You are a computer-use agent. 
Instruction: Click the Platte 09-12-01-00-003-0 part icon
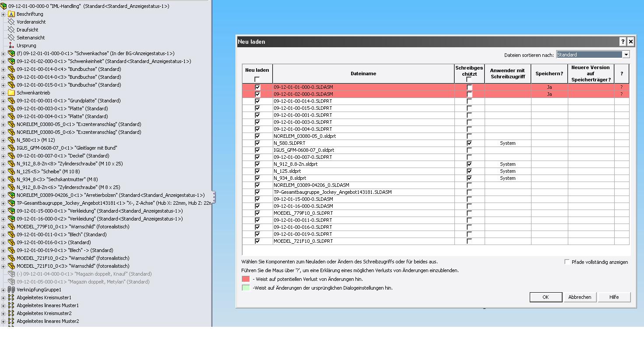pos(11,108)
